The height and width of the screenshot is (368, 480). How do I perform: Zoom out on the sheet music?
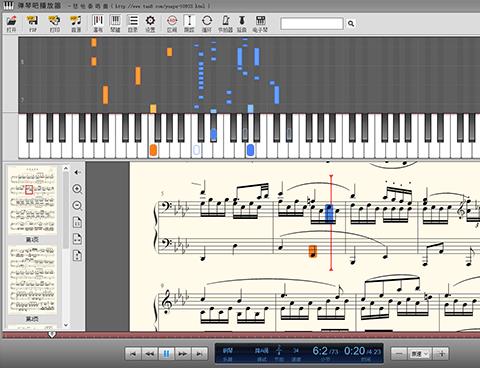(77, 205)
